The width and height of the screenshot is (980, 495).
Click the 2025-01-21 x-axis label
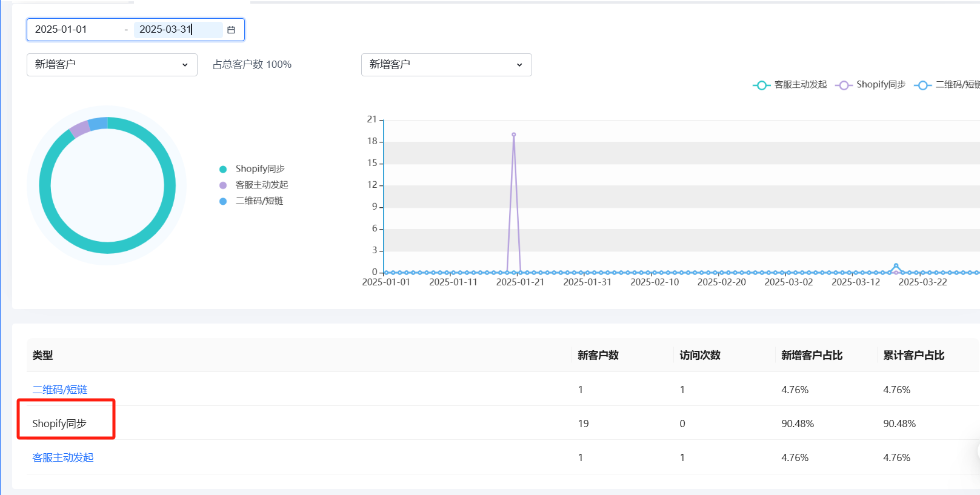pos(520,282)
